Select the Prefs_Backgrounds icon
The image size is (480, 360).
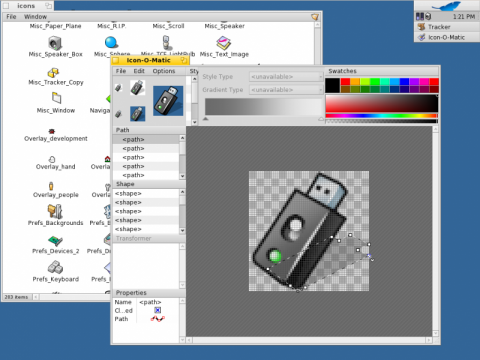(55, 211)
